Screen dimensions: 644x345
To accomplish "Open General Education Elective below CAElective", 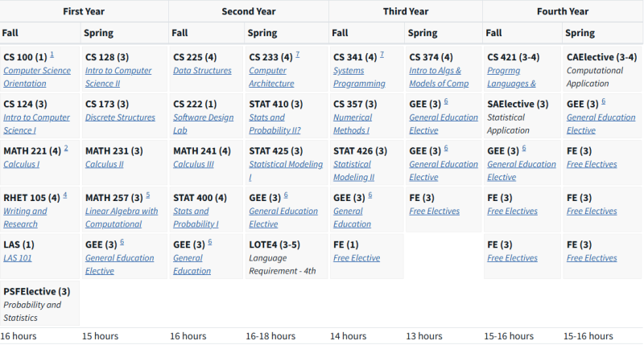I will 601,124.
